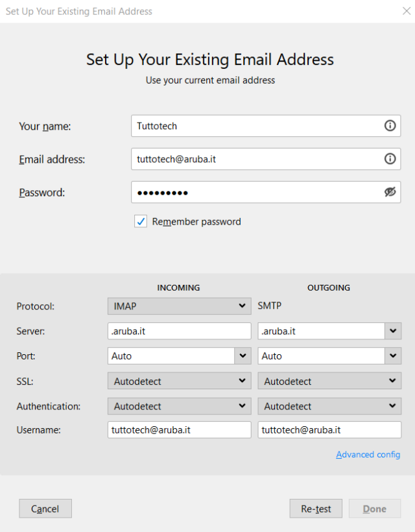The image size is (415, 532).
Task: Open the incoming Authentication dropdown
Action: click(x=179, y=407)
